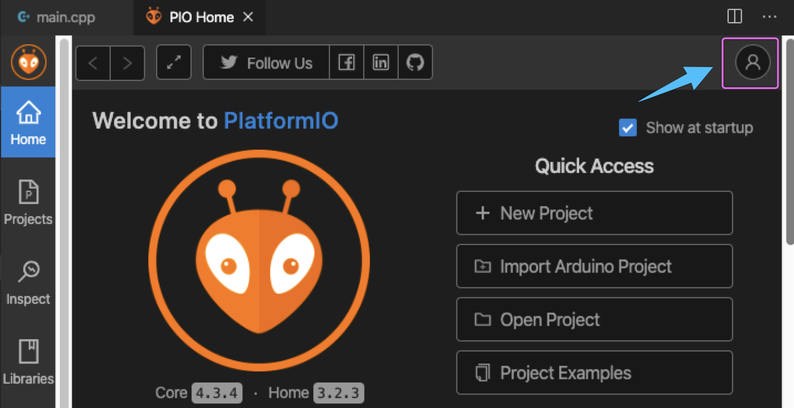The image size is (794, 408).
Task: Click the PlatformIO alien logo in sidebar
Action: pyautogui.click(x=28, y=62)
